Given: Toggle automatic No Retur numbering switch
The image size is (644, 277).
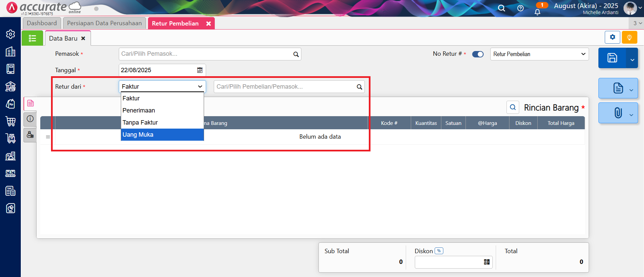Looking at the screenshot, I should (478, 54).
